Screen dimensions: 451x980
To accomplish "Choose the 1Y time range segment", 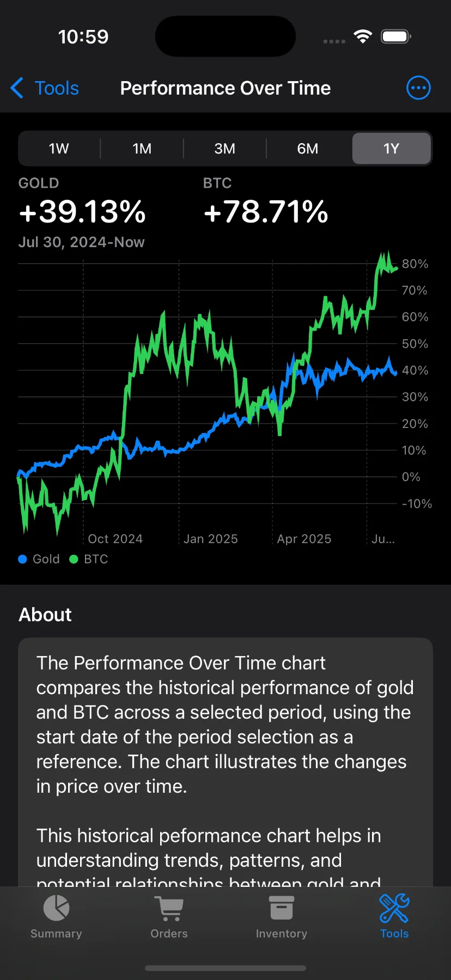I will click(x=391, y=149).
